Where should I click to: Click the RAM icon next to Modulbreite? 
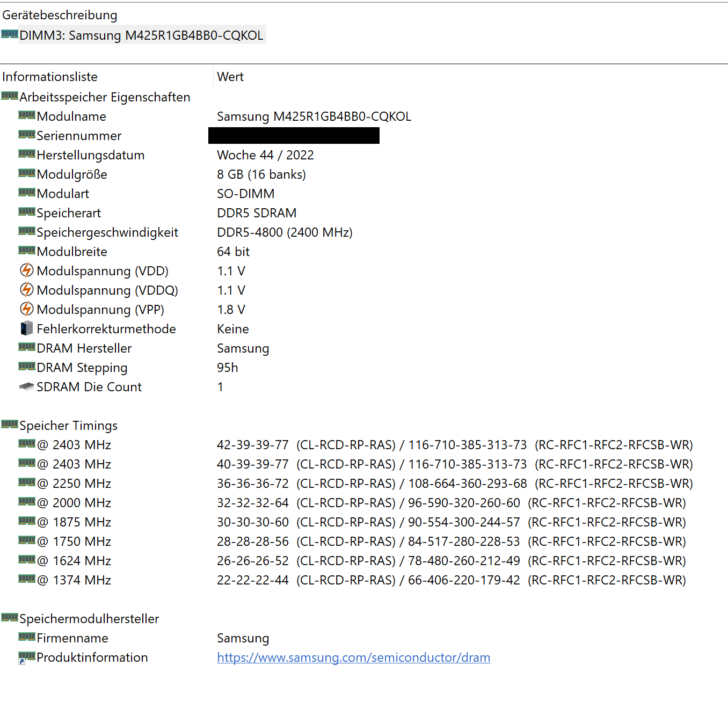click(x=27, y=251)
